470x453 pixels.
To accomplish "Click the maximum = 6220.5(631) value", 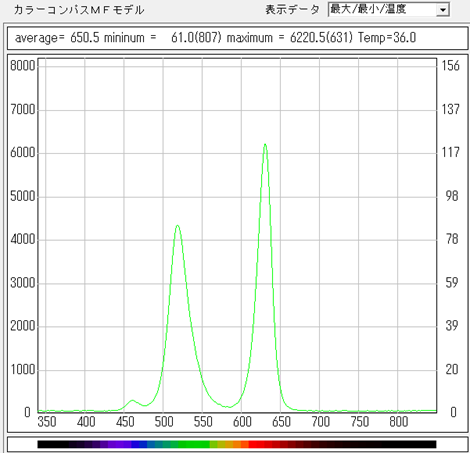I will [290, 38].
